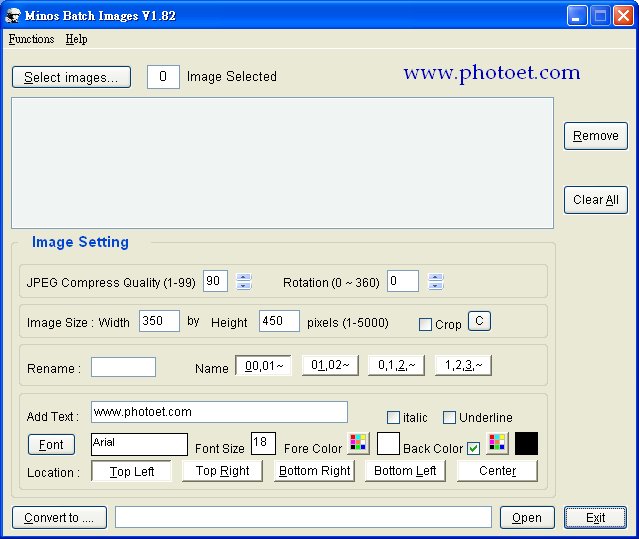Open the Help menu

point(76,39)
